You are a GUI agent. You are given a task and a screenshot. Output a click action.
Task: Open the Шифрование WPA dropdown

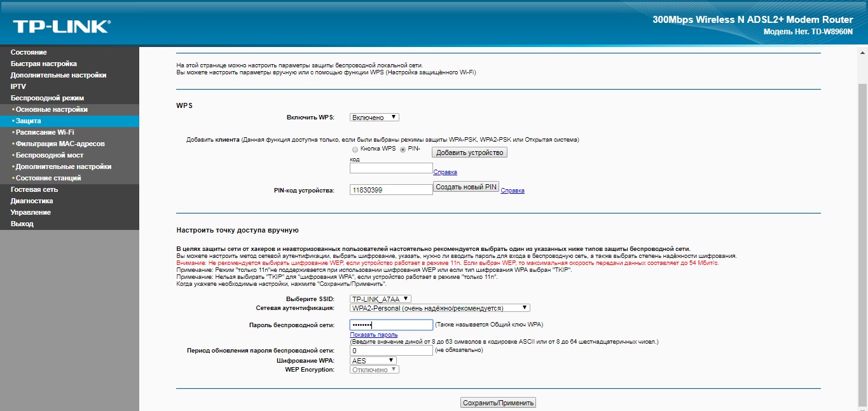click(373, 360)
